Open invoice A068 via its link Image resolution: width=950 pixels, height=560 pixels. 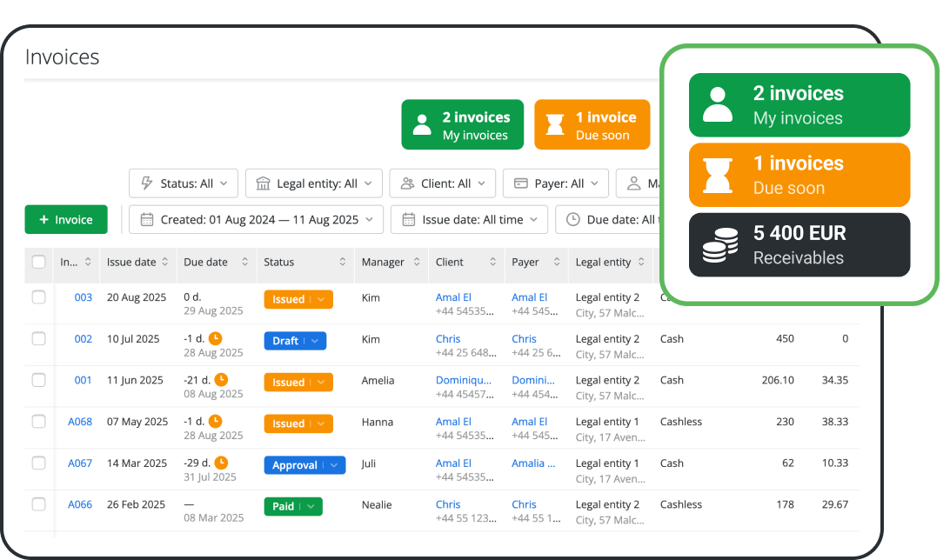click(79, 422)
